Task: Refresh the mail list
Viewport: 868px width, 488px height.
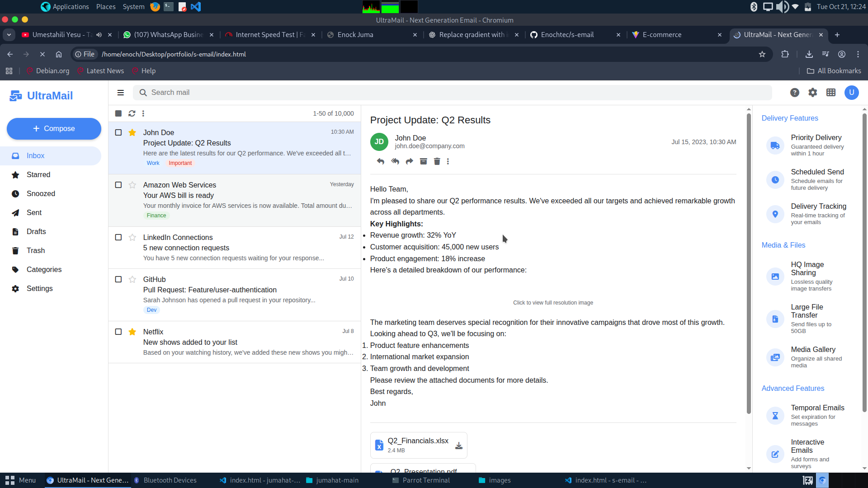Action: pos(132,113)
